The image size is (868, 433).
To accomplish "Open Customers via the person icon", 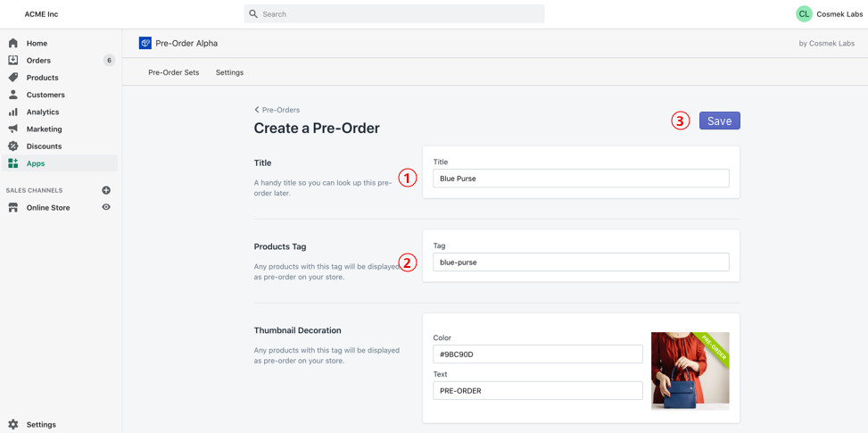I will coord(13,95).
